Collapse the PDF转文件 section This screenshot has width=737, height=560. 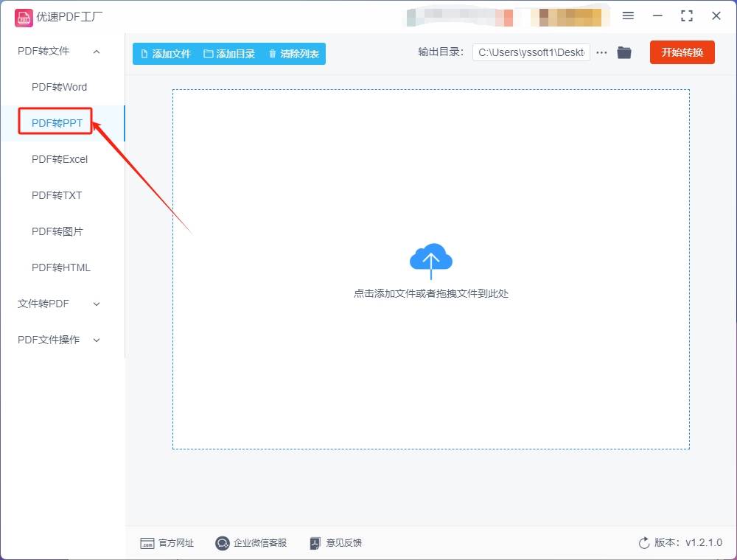click(96, 52)
